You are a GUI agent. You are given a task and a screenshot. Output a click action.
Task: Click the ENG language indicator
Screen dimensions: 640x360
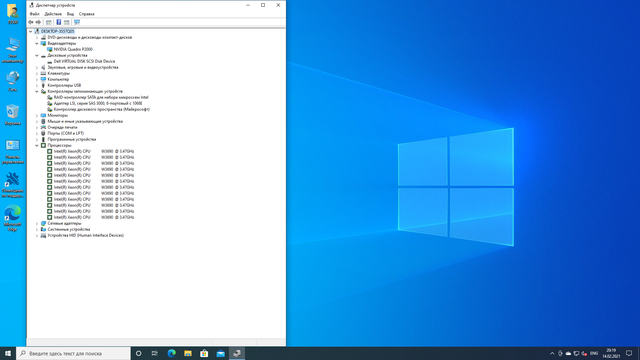click(x=594, y=353)
